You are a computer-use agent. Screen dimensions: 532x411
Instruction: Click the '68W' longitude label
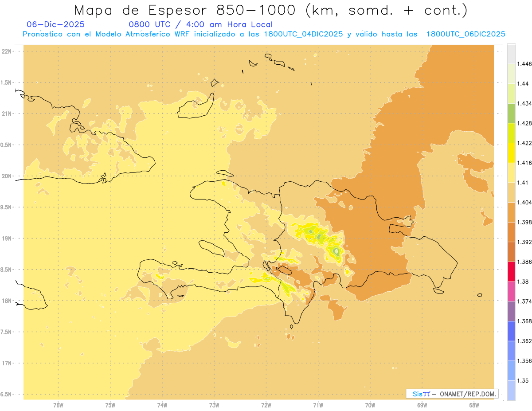[x=474, y=405]
